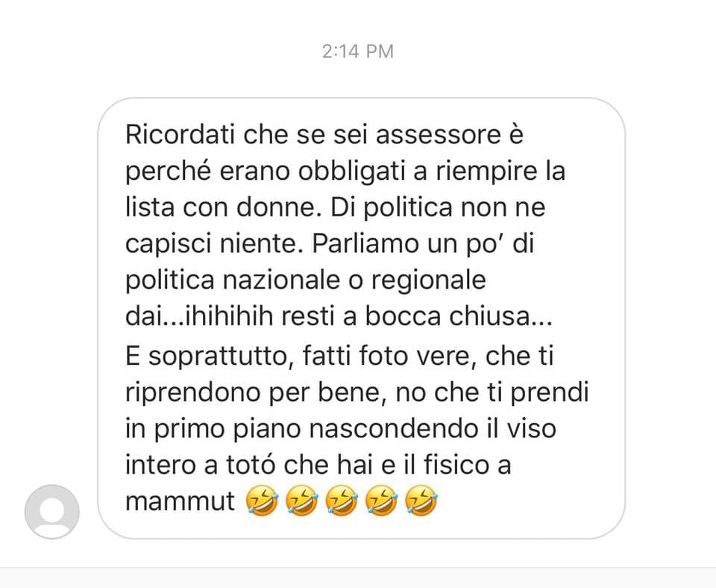Click the word "riprendono" in the message
Image resolution: width=716 pixels, height=588 pixels.
[192, 392]
